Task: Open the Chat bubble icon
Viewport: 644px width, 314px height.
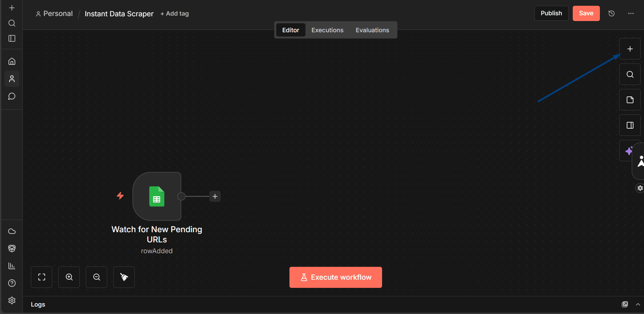Action: click(x=12, y=96)
